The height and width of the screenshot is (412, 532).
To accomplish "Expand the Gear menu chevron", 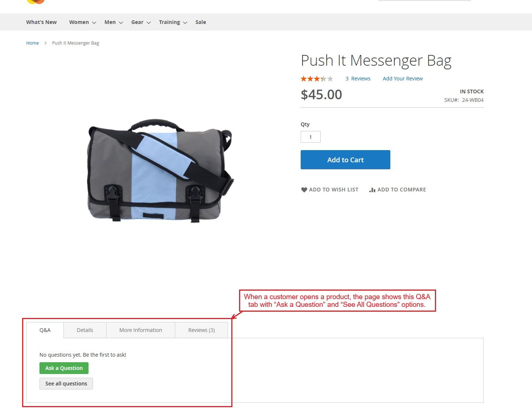I will tap(149, 22).
